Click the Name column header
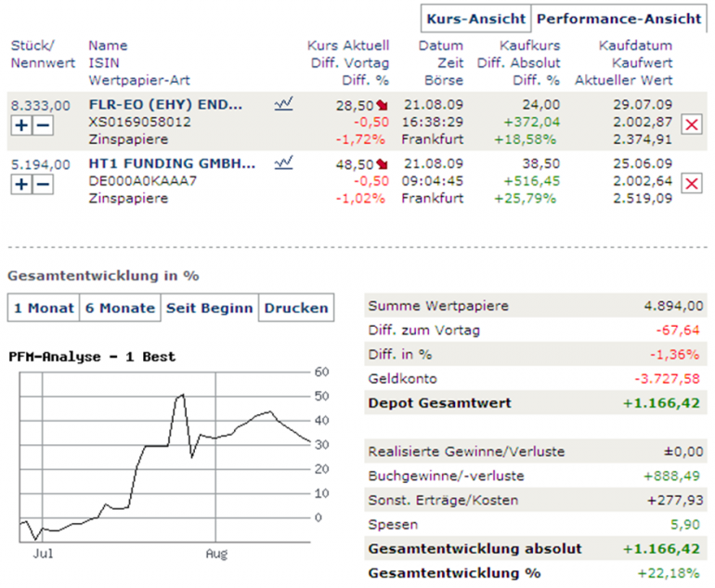 click(x=109, y=46)
